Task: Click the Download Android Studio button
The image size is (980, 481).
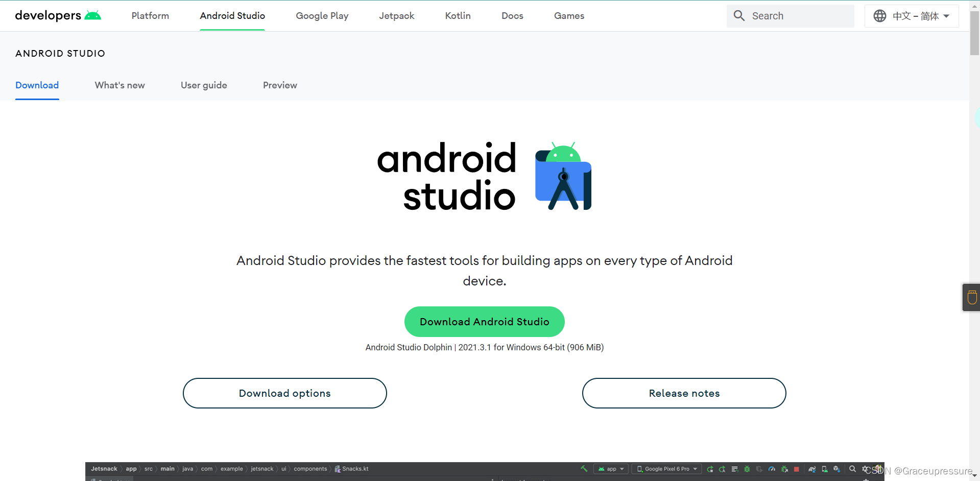Action: coord(485,322)
